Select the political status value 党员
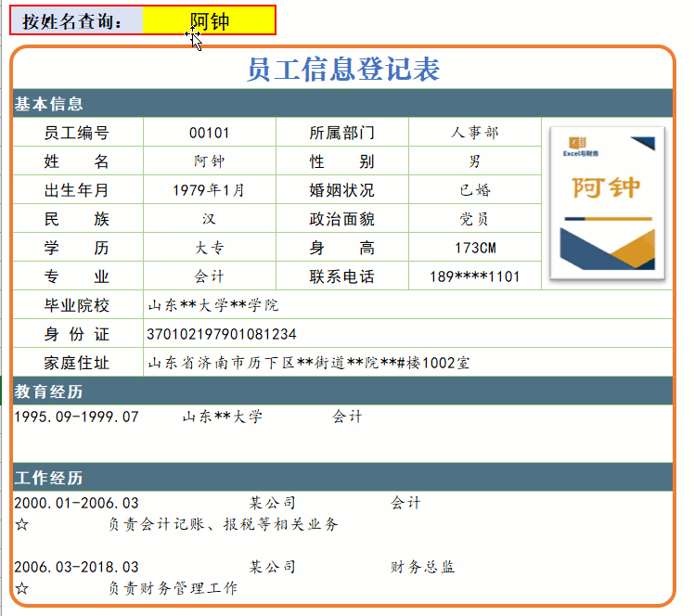 click(x=475, y=219)
